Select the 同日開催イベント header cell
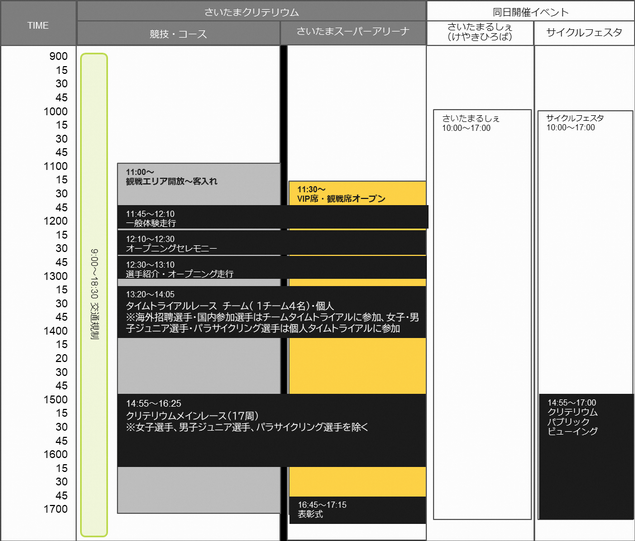The height and width of the screenshot is (541, 635). [x=530, y=11]
